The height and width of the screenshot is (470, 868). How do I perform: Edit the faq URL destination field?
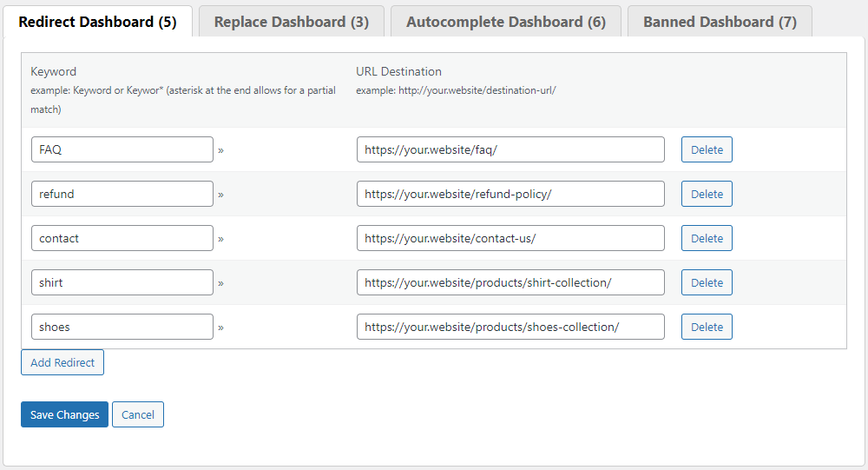pos(510,149)
